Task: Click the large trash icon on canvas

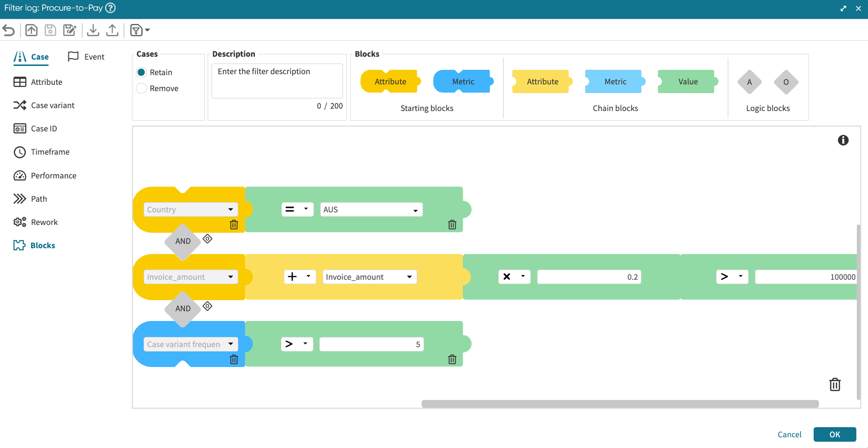Action: (x=835, y=384)
